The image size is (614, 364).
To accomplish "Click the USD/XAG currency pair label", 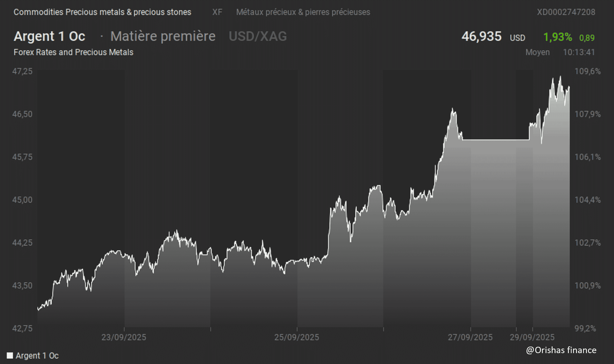I will click(x=258, y=36).
